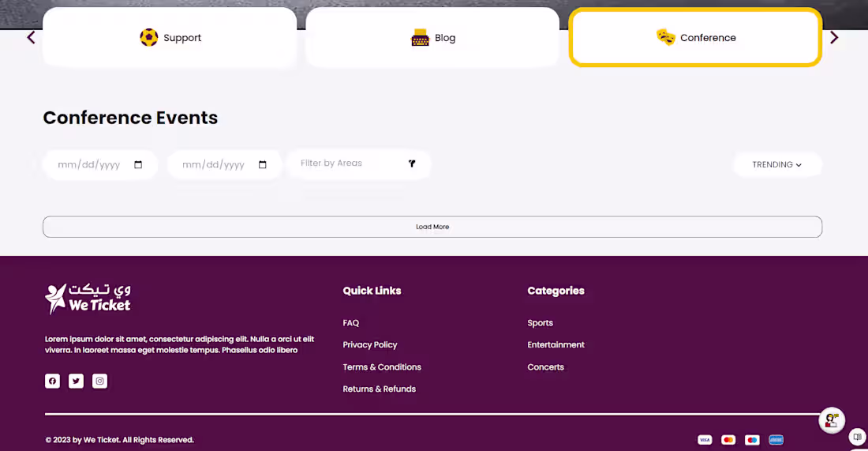Go to the Concerts category link
Image resolution: width=868 pixels, height=451 pixels.
tap(546, 367)
